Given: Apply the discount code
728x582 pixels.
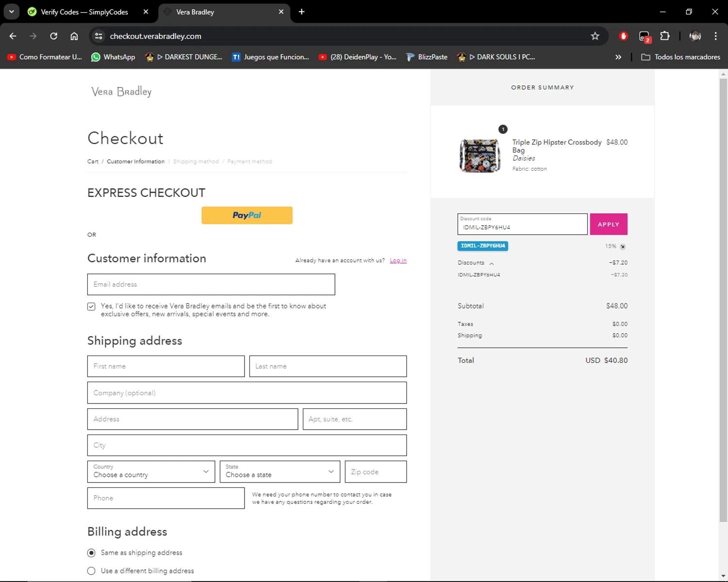Looking at the screenshot, I should pyautogui.click(x=609, y=224).
